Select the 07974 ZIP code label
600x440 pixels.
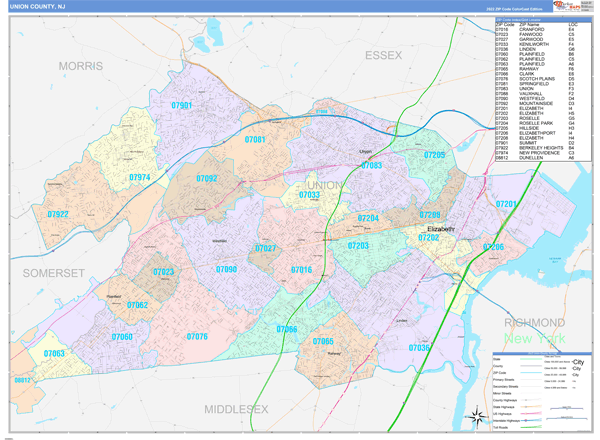coord(139,177)
